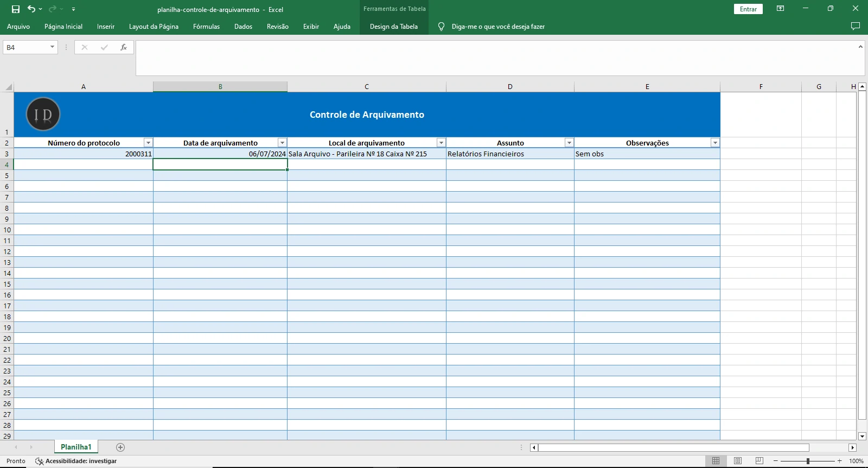Open the ribbon display options icon
Viewport: 868px width, 468px height.
pyautogui.click(x=780, y=9)
